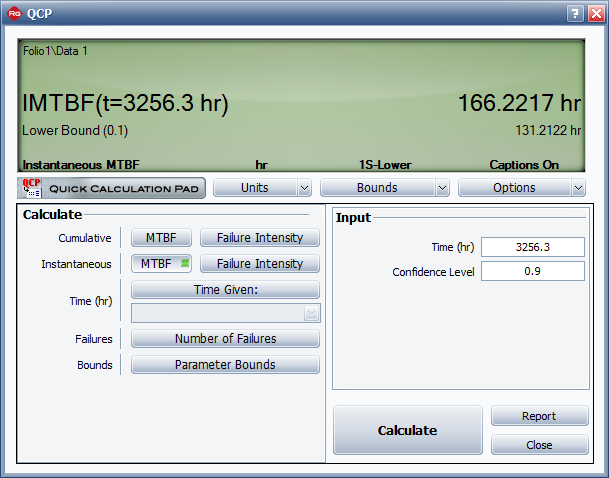Click the green indicator on Instantaneous MTBF
The width and height of the screenshot is (609, 478).
(x=185, y=263)
